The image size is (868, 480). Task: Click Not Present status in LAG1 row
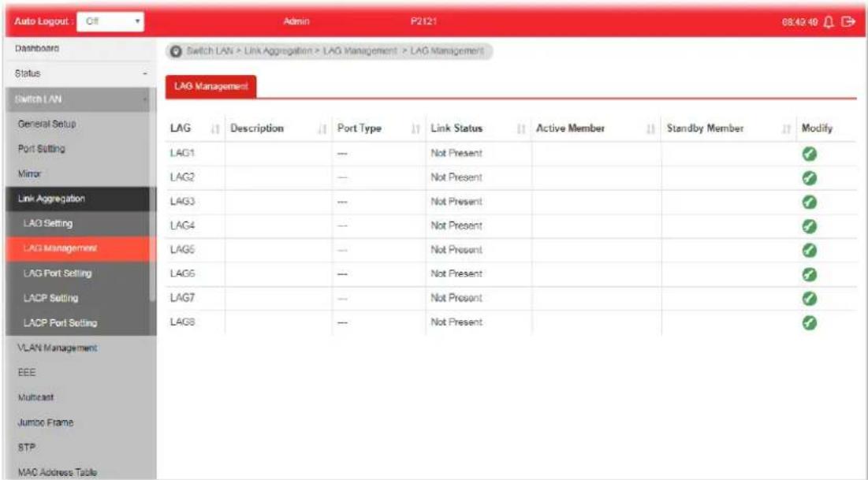456,154
